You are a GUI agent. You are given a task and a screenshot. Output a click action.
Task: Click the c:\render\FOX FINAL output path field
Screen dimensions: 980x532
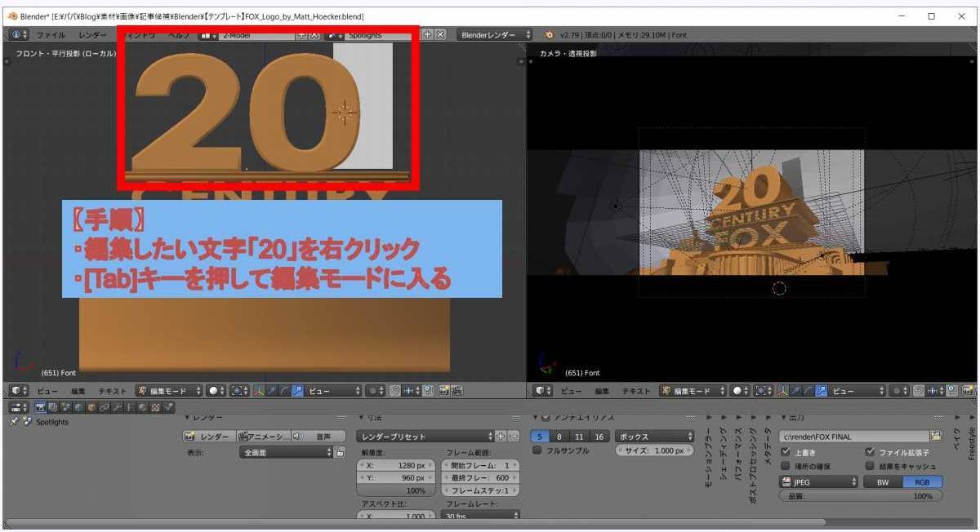click(x=853, y=437)
